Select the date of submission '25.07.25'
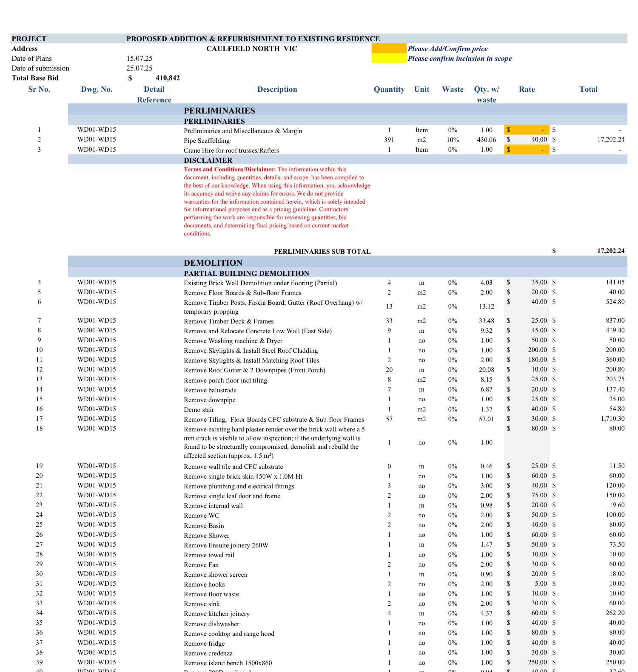This screenshot has width=638, height=672. [140, 68]
